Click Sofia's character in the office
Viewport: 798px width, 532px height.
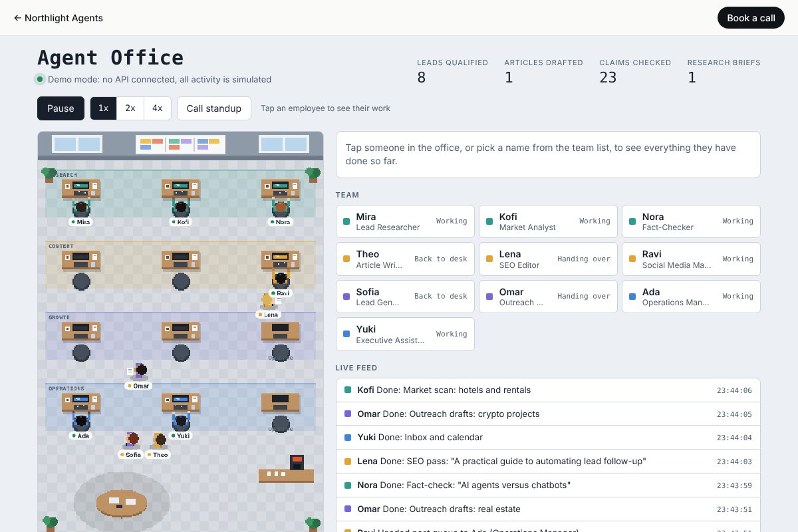point(132,440)
